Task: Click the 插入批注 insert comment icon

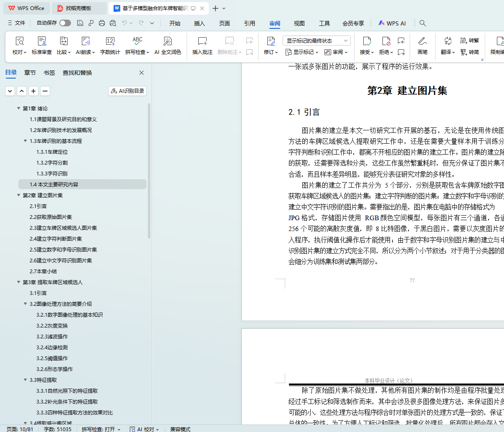Action: [x=202, y=42]
